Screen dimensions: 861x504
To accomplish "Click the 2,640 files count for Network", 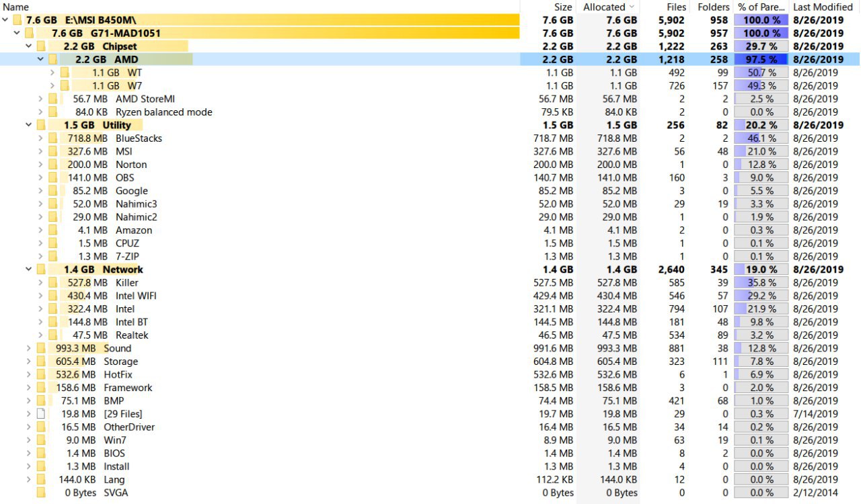I will (x=671, y=269).
